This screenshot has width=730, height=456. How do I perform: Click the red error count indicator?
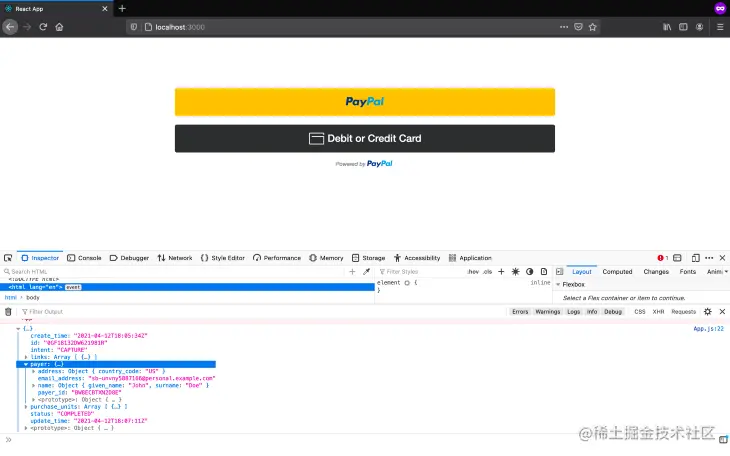[x=662, y=258]
